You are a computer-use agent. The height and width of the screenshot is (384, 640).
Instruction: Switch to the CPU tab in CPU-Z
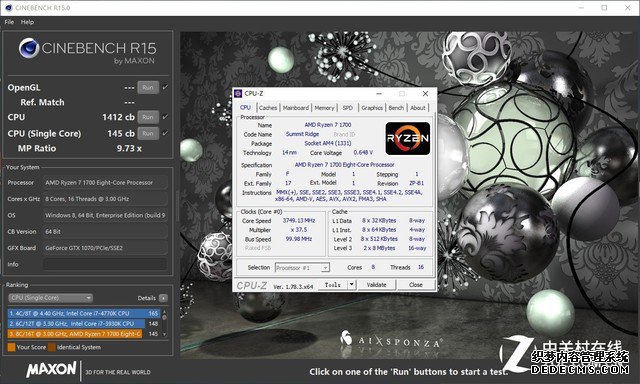click(245, 107)
